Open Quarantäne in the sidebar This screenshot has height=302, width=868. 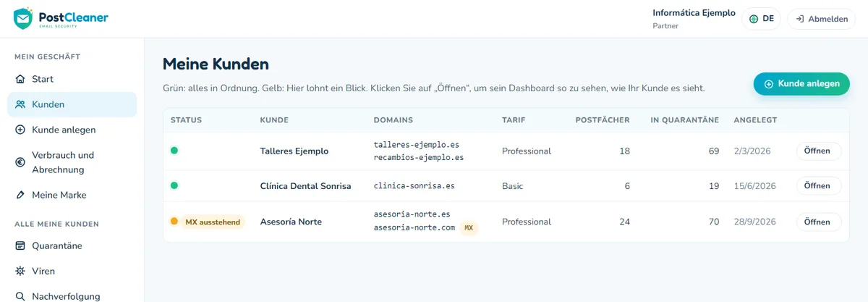coord(72,246)
